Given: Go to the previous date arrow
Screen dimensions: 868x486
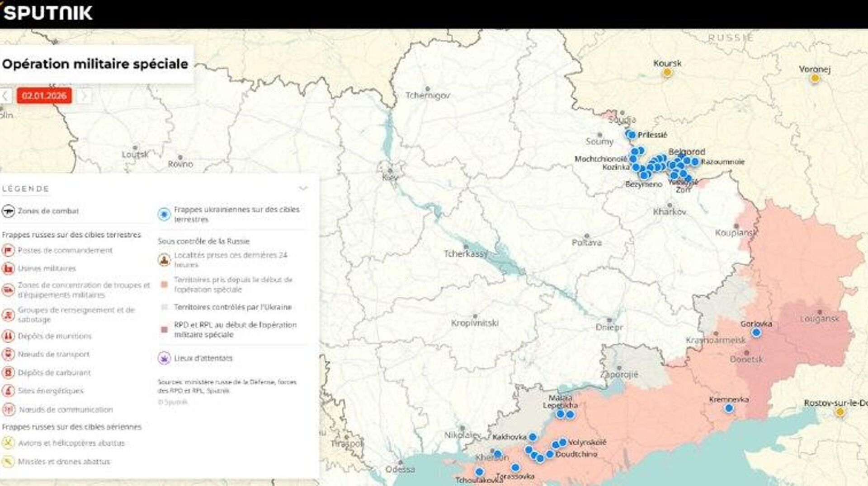Looking at the screenshot, I should pyautogui.click(x=6, y=96).
